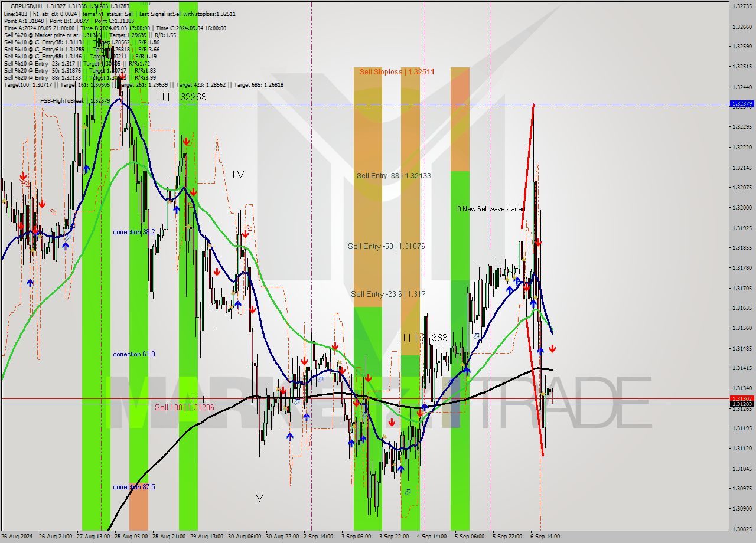Click the '4 Sep 14:00' time axis label
The width and height of the screenshot is (756, 543).
pos(432,537)
